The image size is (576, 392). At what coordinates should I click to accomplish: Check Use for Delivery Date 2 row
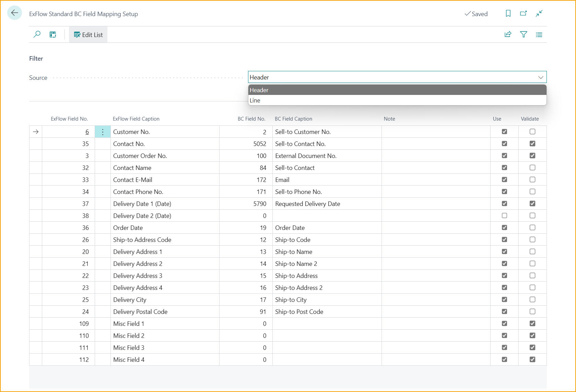(504, 216)
